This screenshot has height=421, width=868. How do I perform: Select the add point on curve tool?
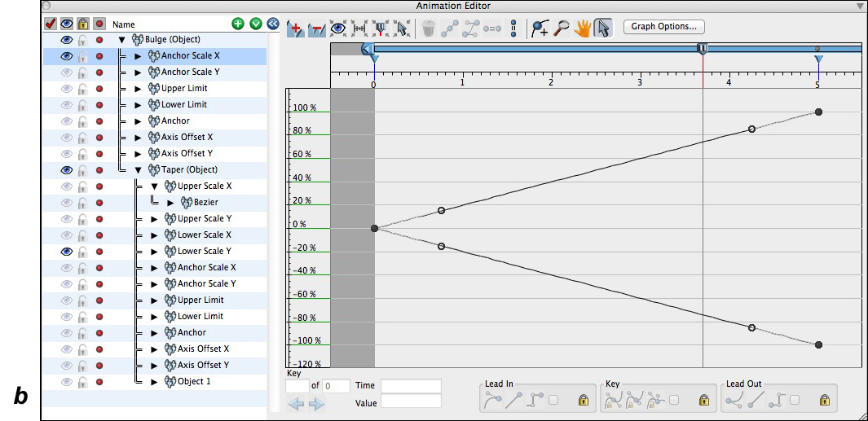(540, 29)
